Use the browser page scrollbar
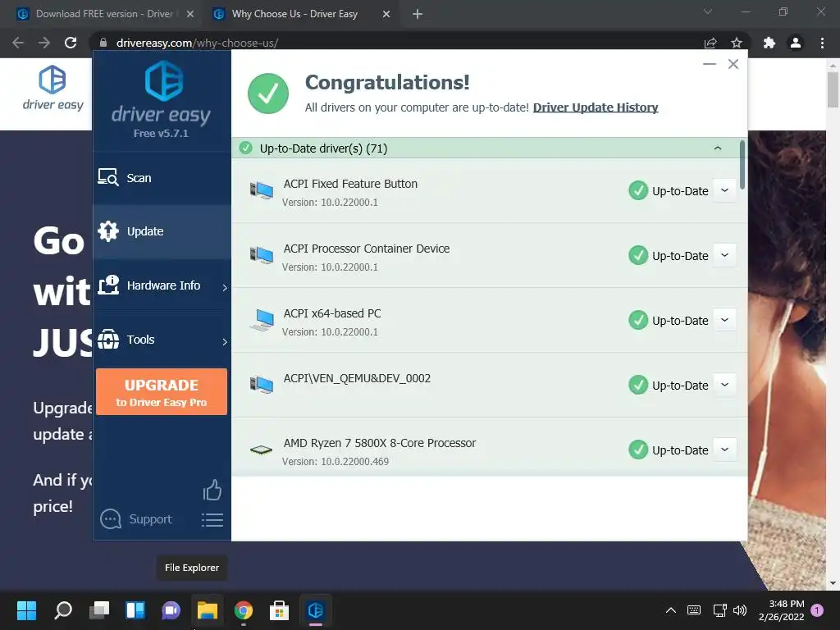840x630 pixels. pyautogui.click(x=833, y=89)
